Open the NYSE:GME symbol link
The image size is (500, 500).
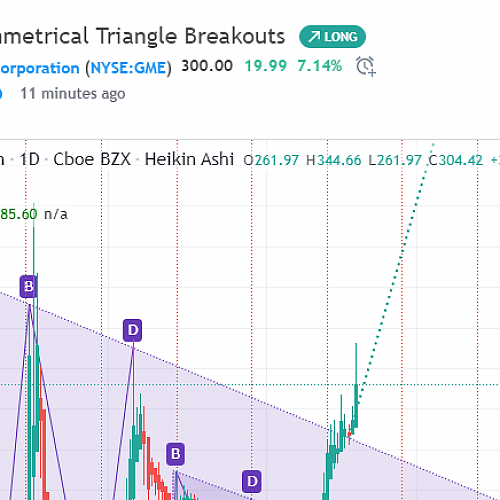tap(128, 68)
